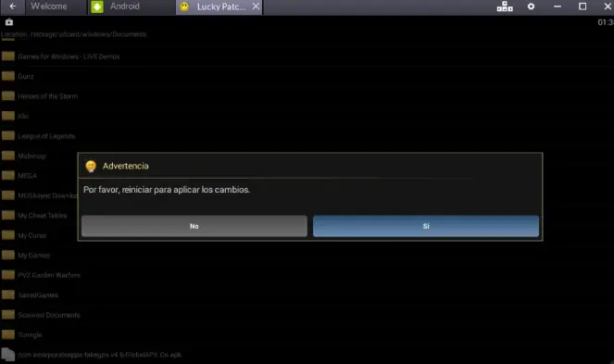Click the folder icon next to MEGA

point(7,175)
